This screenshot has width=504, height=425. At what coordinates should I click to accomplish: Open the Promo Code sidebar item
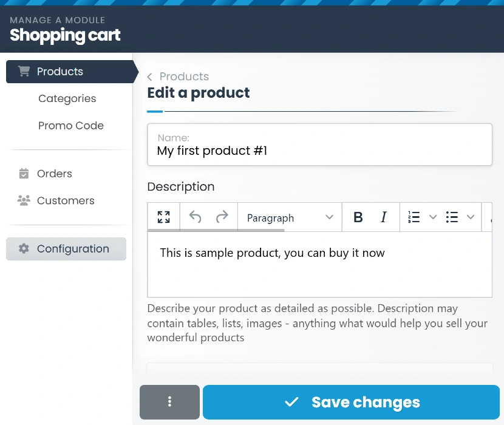click(x=70, y=126)
